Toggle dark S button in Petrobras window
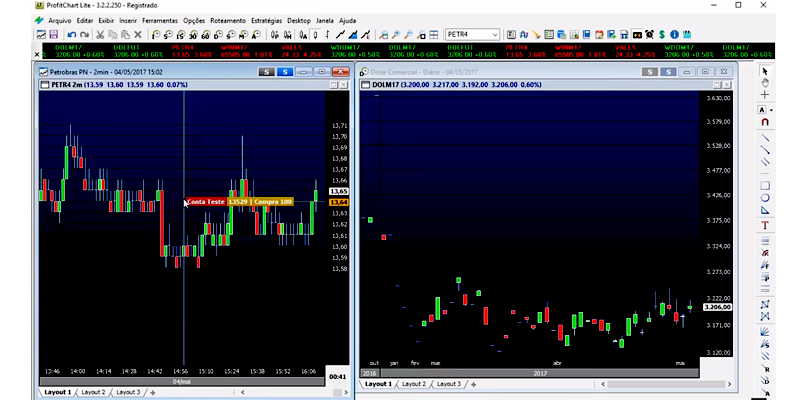This screenshot has height=400, width=800. pos(266,72)
